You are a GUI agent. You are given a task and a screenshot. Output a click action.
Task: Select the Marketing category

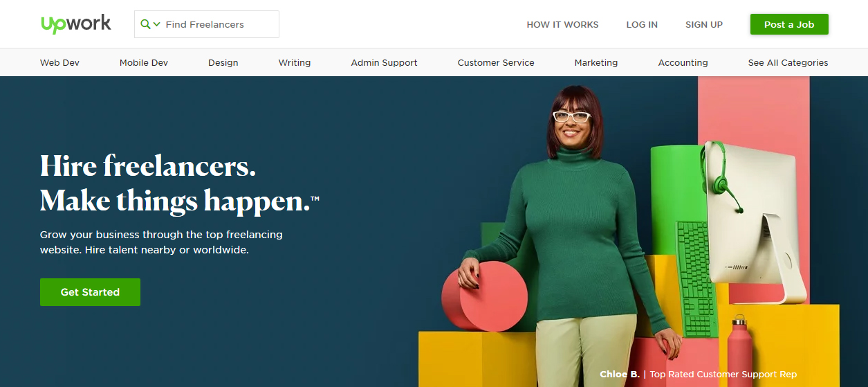(x=596, y=62)
